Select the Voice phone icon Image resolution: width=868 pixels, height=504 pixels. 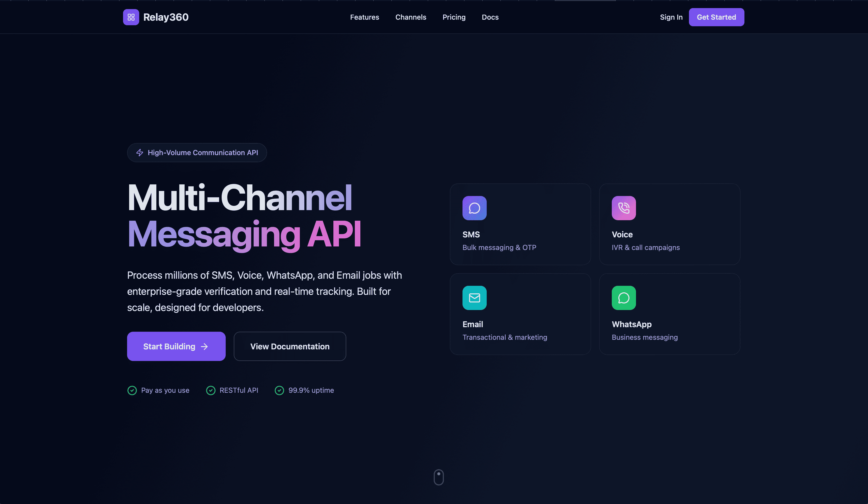coord(623,208)
